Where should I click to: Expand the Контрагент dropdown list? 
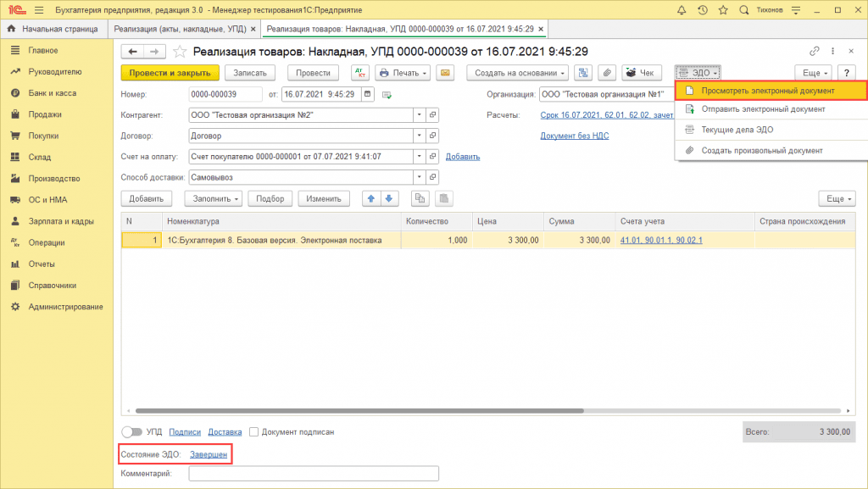pyautogui.click(x=419, y=114)
